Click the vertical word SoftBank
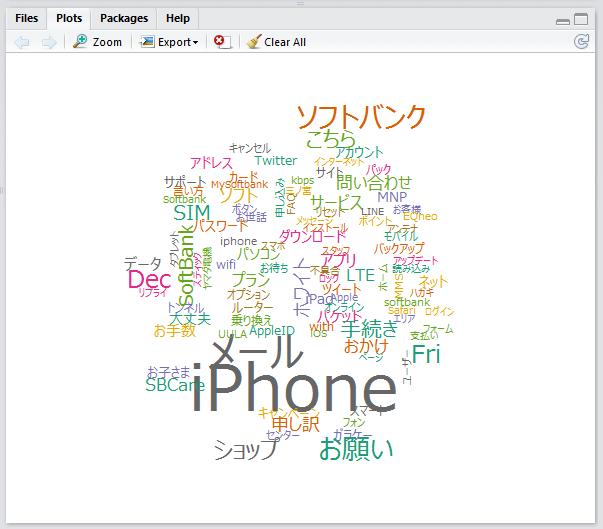Screen dimensions: 603x529 coord(187,265)
